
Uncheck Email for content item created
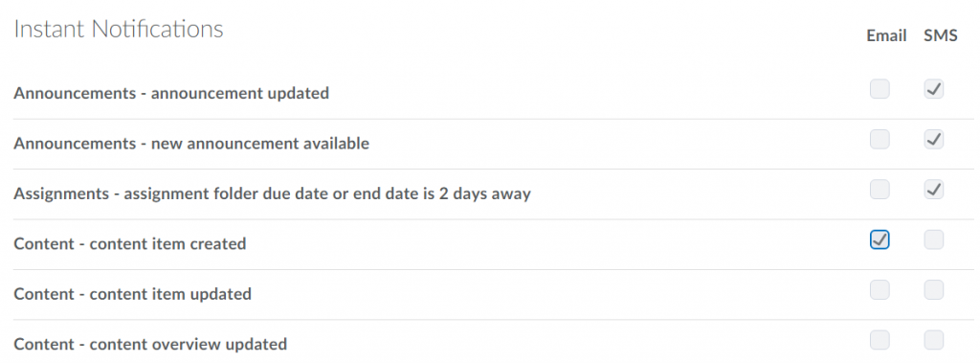tap(880, 239)
